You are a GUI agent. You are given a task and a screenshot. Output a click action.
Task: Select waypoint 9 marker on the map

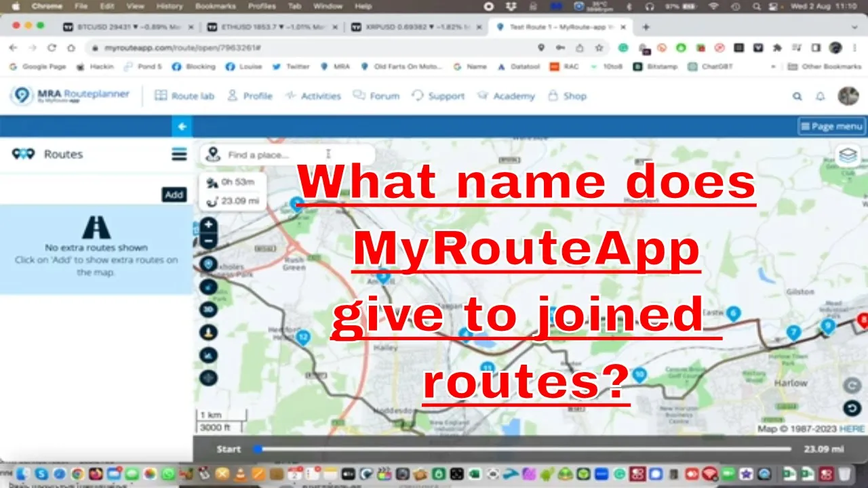(x=828, y=326)
